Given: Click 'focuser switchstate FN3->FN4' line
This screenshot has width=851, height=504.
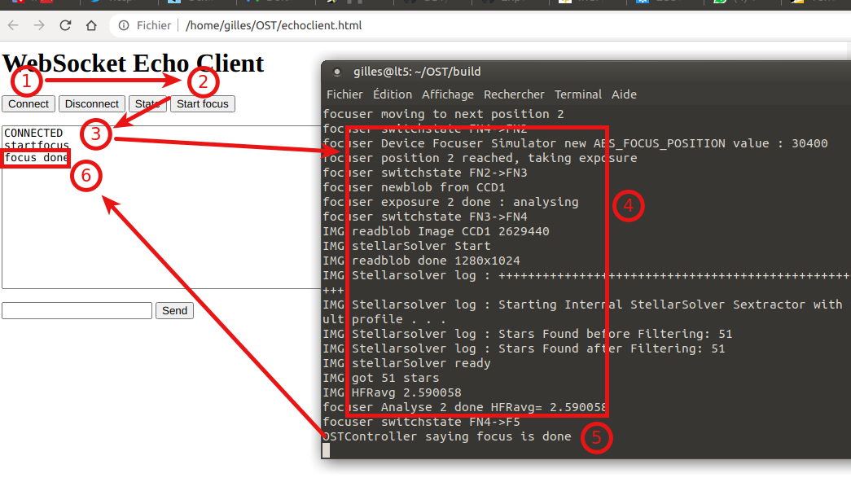Looking at the screenshot, I should 425,217.
